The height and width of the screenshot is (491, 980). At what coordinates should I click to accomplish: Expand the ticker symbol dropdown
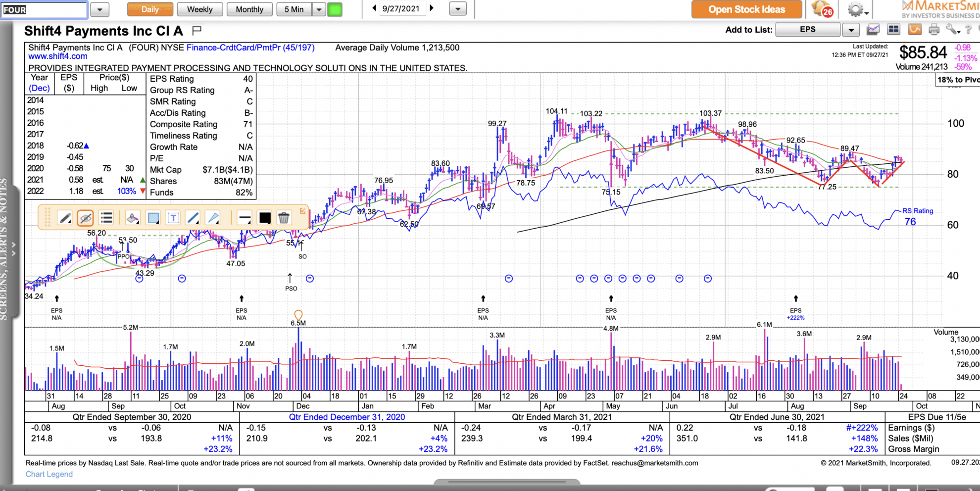[100, 9]
